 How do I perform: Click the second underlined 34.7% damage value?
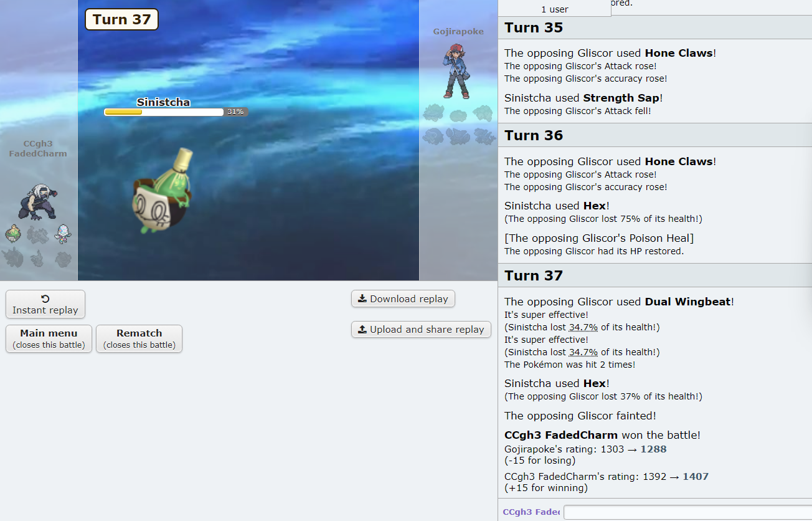583,352
